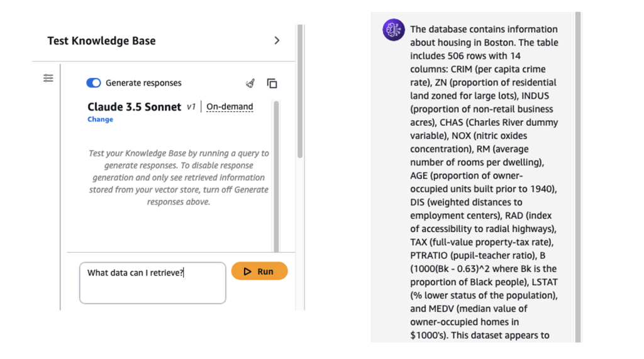
Task: Open the configurations sliders icon
Action: [48, 78]
